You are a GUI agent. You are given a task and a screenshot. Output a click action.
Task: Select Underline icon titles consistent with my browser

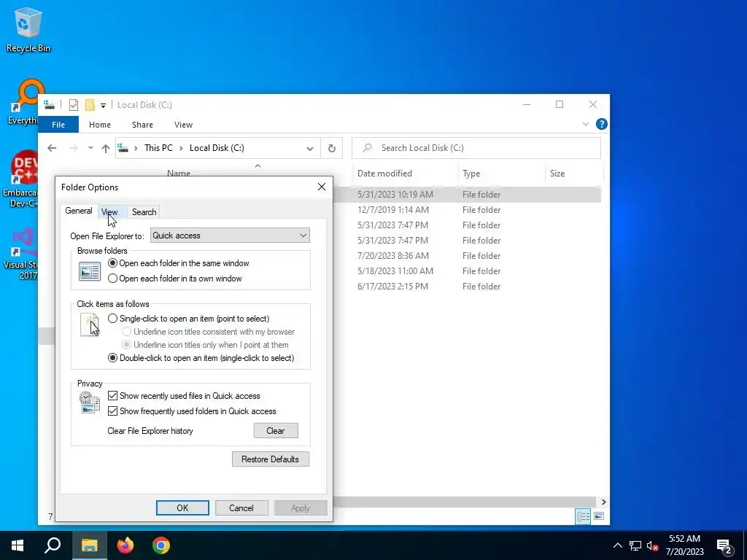pos(209,332)
